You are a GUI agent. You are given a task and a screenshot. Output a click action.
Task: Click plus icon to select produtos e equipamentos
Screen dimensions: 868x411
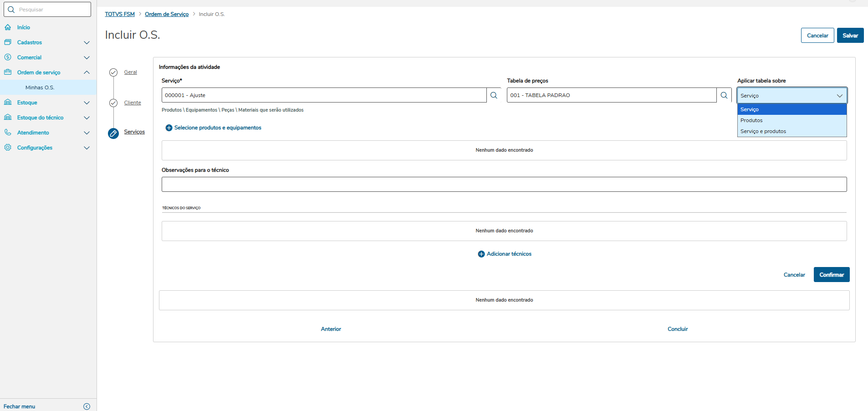pyautogui.click(x=169, y=128)
